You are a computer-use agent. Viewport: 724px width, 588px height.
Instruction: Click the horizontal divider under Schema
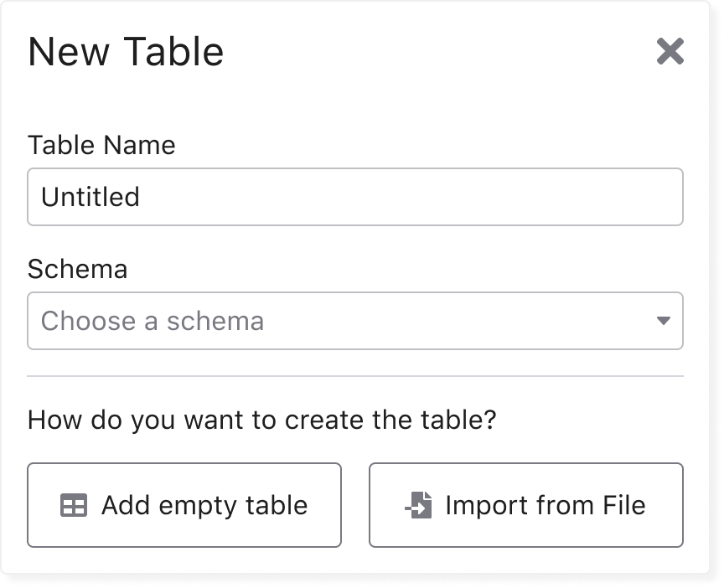pos(355,376)
